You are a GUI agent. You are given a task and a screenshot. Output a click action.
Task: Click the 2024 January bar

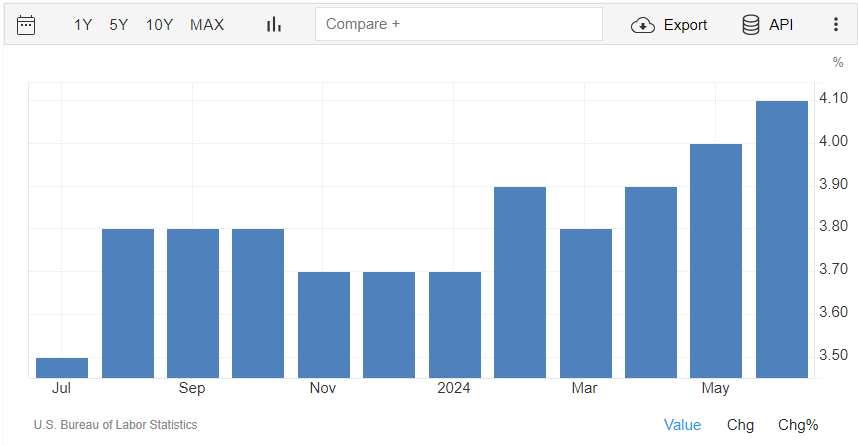tap(455, 325)
